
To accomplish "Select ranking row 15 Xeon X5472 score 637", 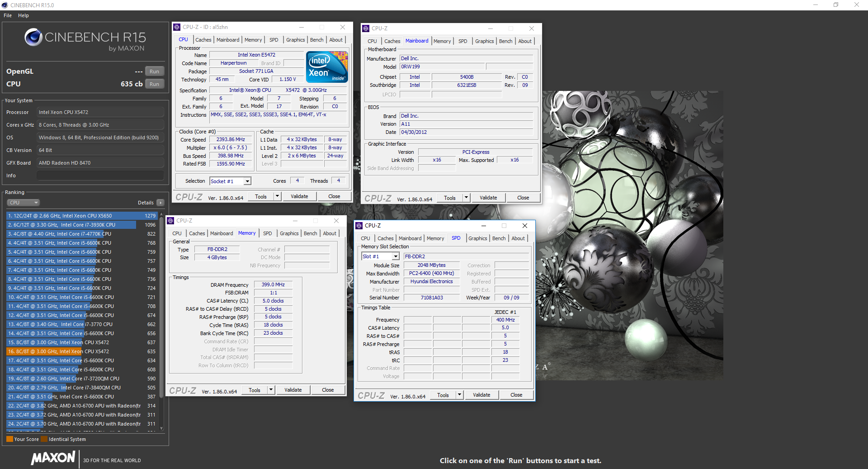I will pos(82,342).
